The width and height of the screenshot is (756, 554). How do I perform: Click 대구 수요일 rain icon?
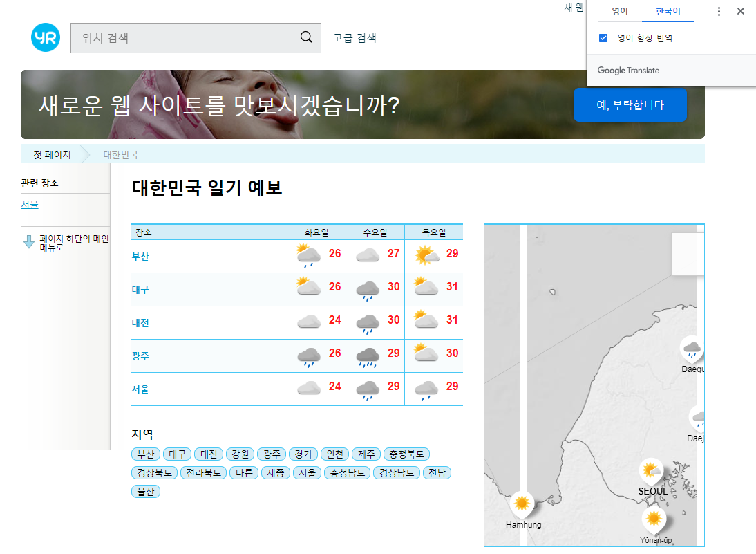(x=368, y=290)
